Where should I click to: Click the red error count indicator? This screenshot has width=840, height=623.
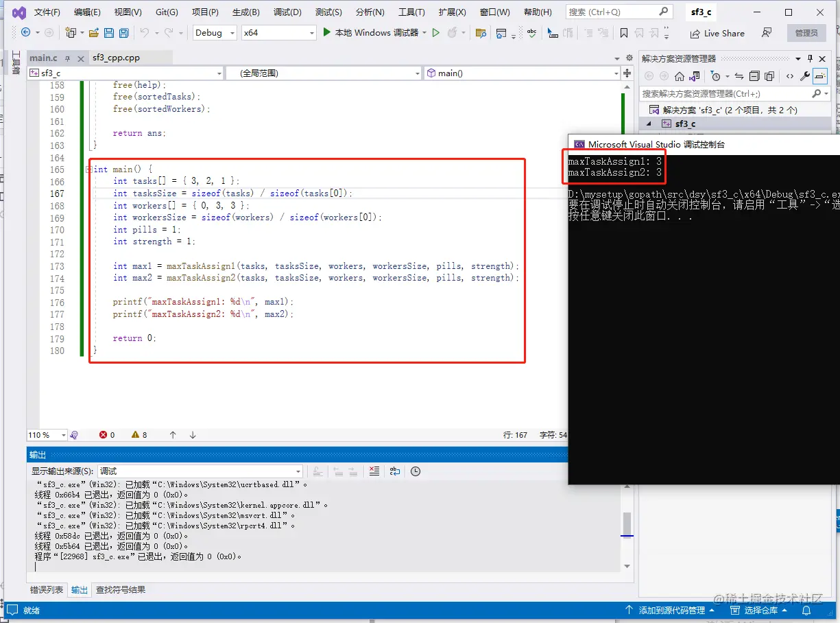[107, 435]
